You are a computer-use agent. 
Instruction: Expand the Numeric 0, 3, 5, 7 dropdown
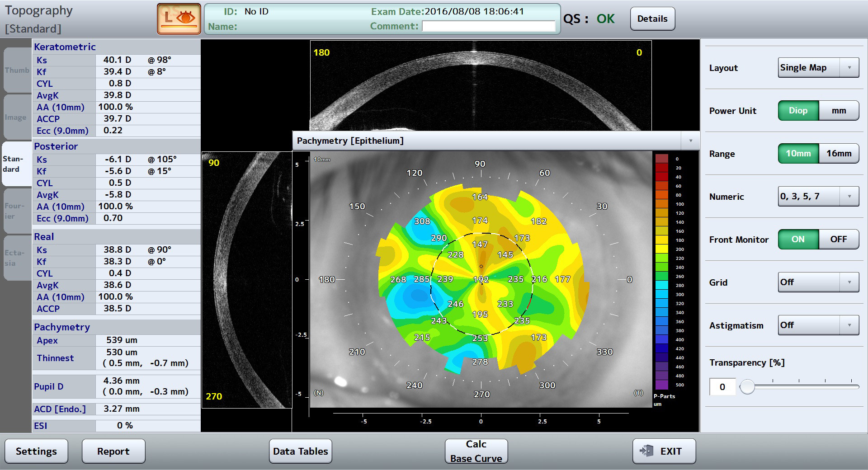coord(818,197)
